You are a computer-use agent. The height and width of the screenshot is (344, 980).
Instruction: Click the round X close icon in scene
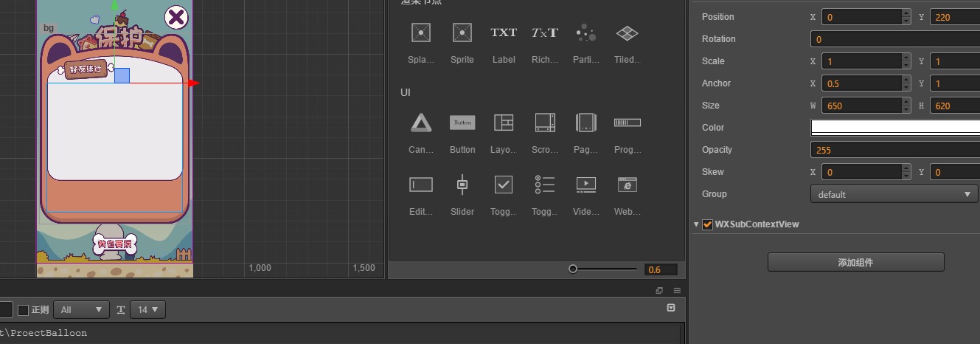click(176, 17)
